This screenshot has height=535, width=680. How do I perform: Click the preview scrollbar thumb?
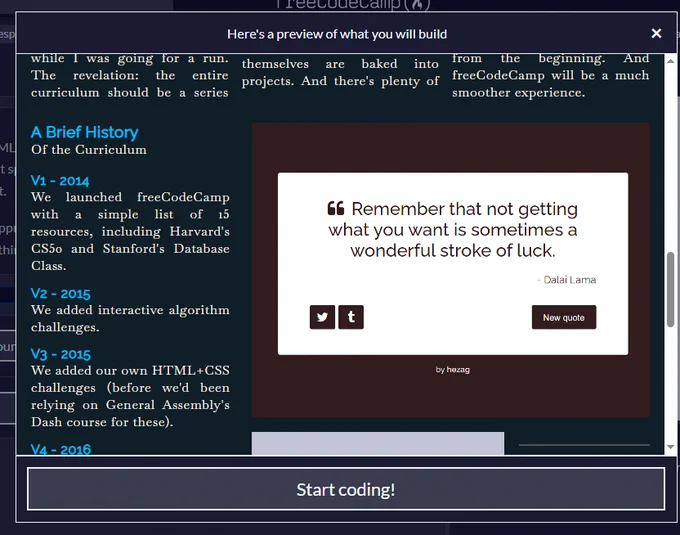click(x=670, y=289)
